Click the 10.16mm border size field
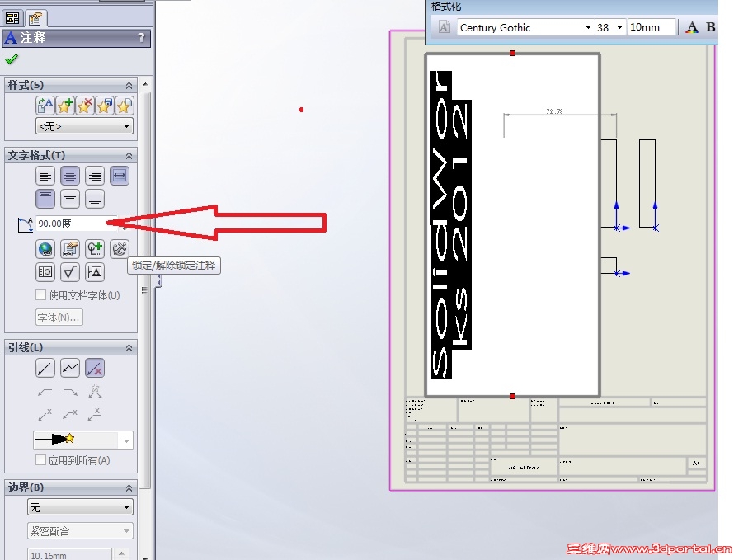The image size is (748, 560). pos(69,555)
